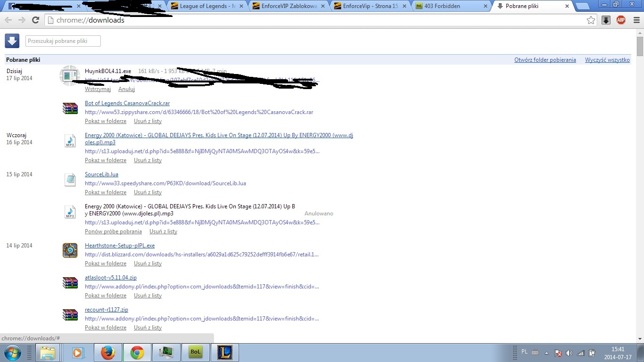
Task: Close the 403 Forbidden tab
Action: coord(487,6)
